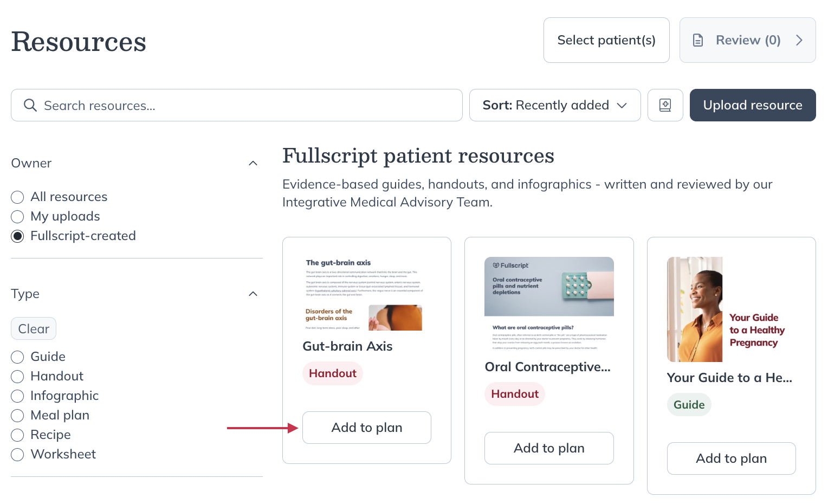
Task: Click the search magnifier icon
Action: click(x=30, y=105)
